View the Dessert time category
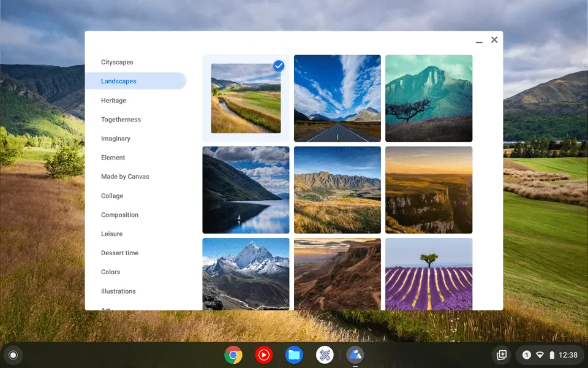Screen dimensions: 588x368 pyautogui.click(x=119, y=253)
